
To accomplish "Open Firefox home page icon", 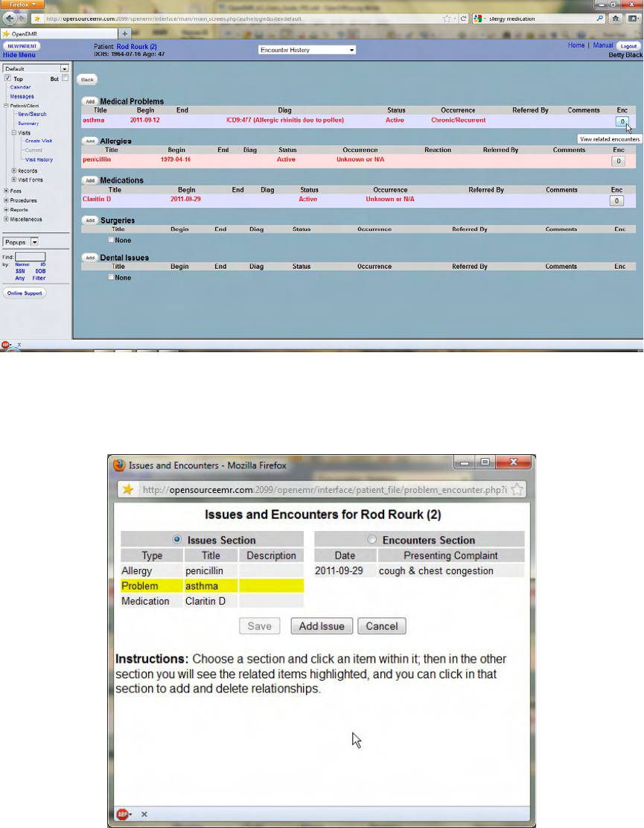I will point(616,19).
